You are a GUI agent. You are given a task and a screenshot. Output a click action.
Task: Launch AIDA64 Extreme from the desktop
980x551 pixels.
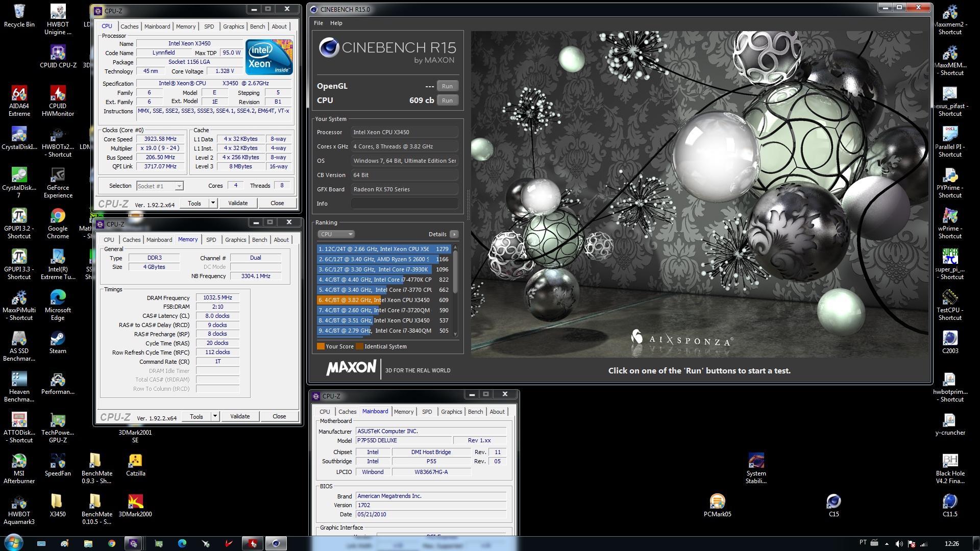pos(19,101)
